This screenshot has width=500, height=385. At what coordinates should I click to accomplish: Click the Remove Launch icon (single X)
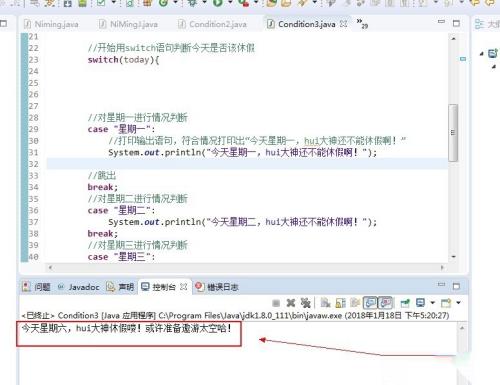click(291, 303)
